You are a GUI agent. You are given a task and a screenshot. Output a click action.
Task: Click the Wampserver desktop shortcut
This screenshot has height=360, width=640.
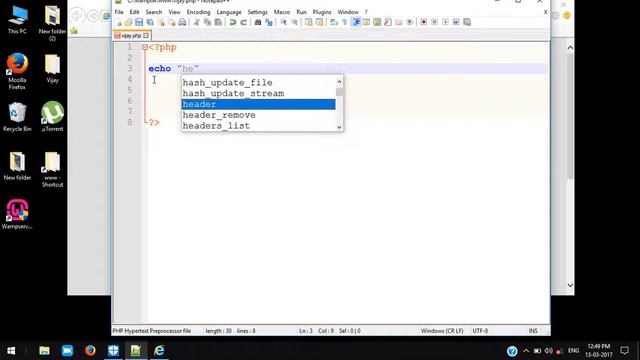pyautogui.click(x=17, y=214)
